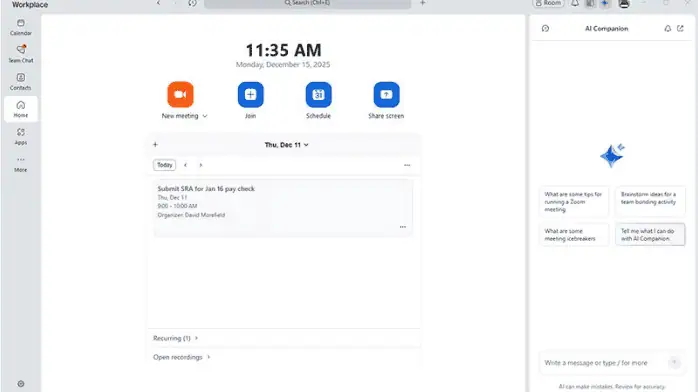Open the Thu, Dec 11 date dropdown

(286, 145)
